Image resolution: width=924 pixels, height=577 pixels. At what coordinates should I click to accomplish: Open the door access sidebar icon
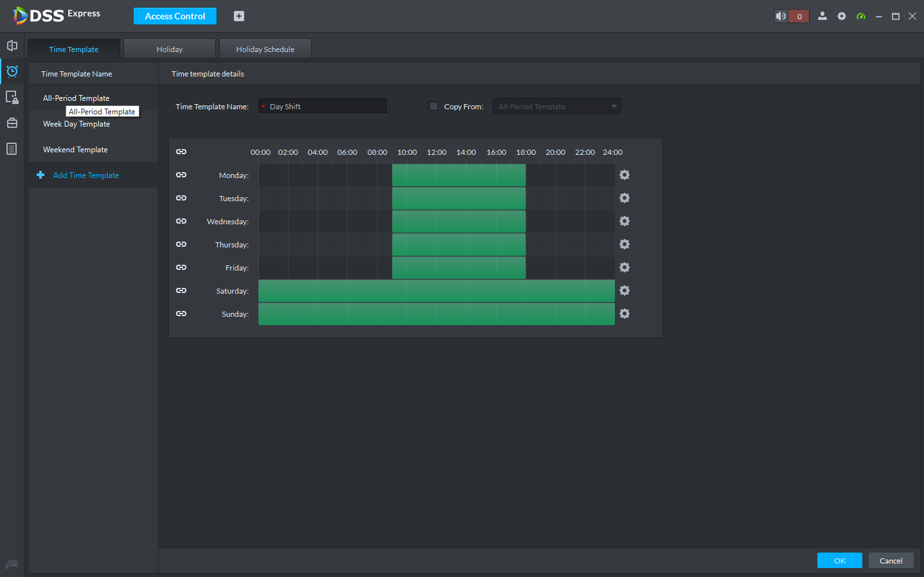pos(12,46)
